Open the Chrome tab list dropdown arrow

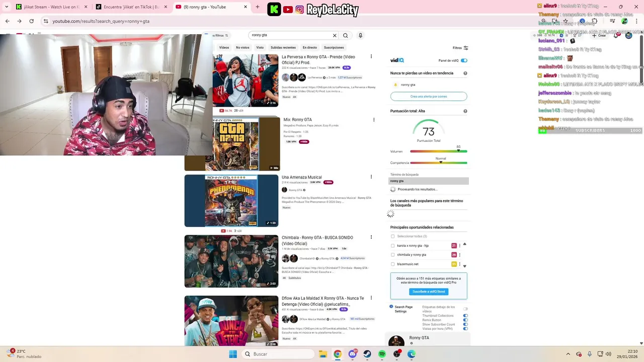(6, 7)
